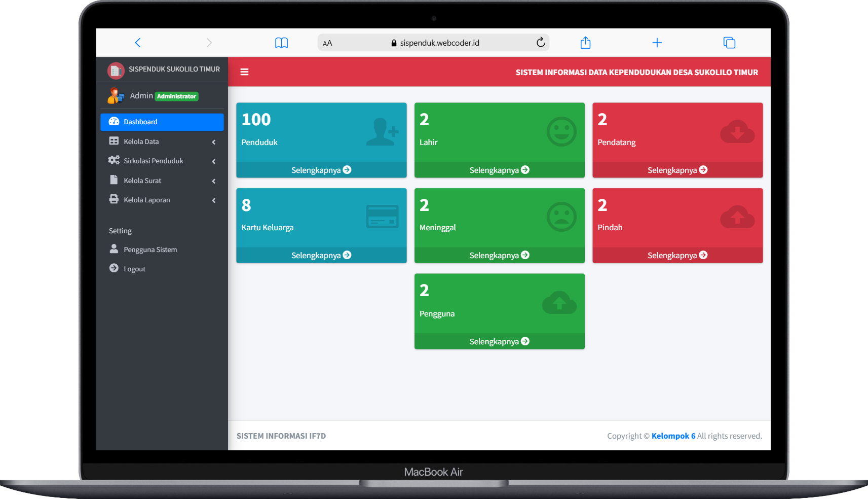Open the Kelompok 6 footer link
The image size is (868, 499).
[x=673, y=436]
